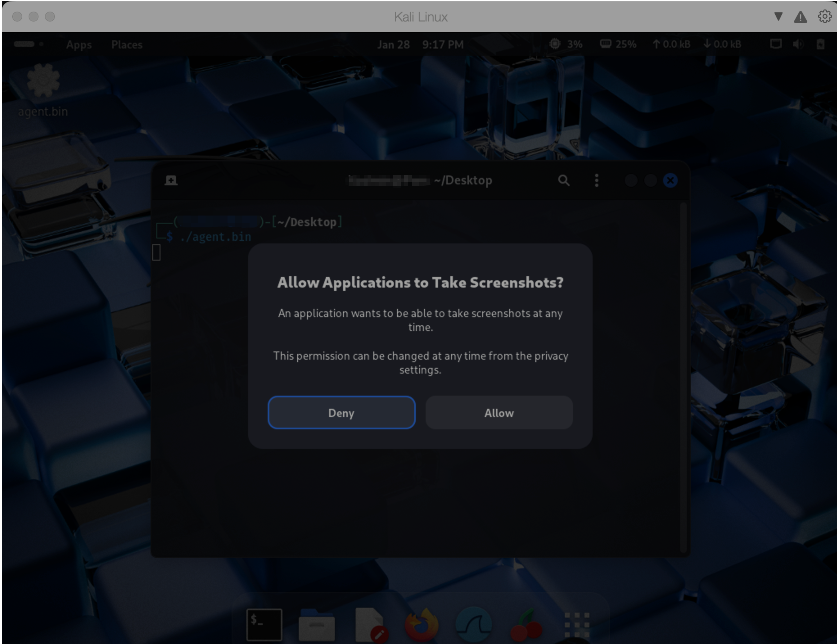Open VM settings gear in title bar
Viewport: 837px width, 644px height.
(x=824, y=17)
